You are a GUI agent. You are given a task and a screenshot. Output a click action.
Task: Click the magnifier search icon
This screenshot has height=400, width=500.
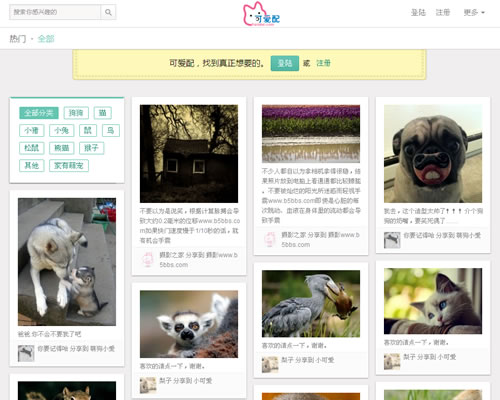pyautogui.click(x=108, y=12)
